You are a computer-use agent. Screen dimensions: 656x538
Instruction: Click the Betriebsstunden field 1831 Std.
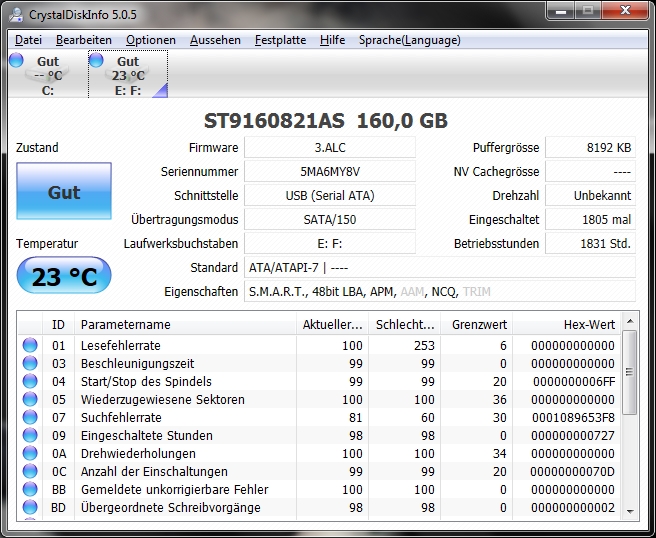590,243
